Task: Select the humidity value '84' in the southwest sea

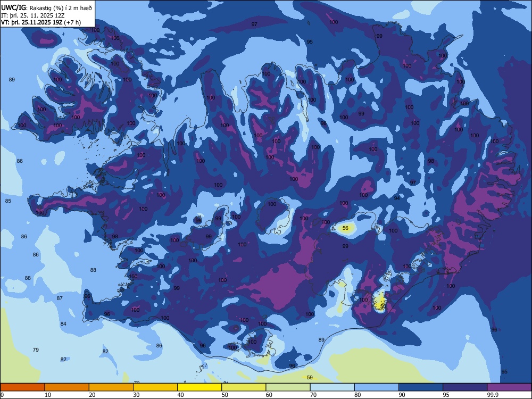Action: (x=63, y=323)
